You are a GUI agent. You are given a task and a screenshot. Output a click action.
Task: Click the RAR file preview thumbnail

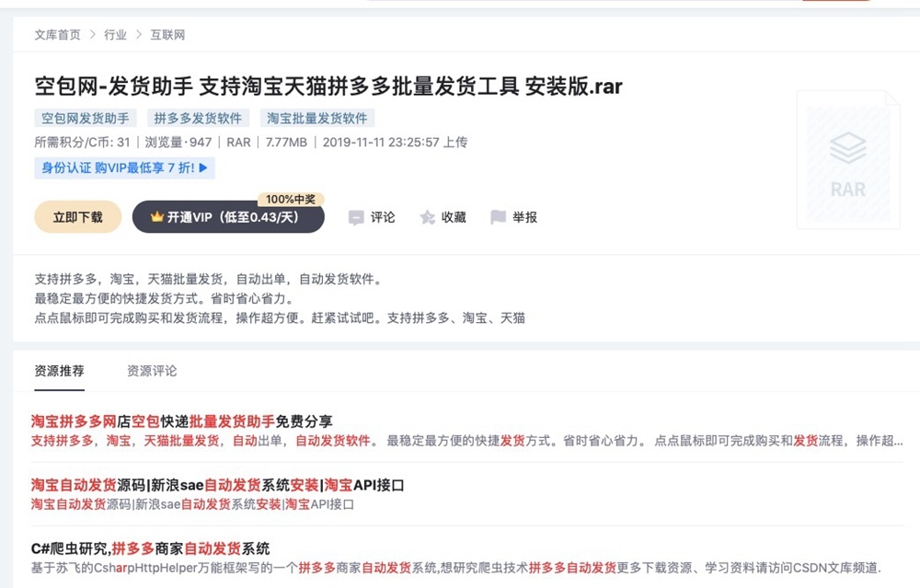coord(848,159)
